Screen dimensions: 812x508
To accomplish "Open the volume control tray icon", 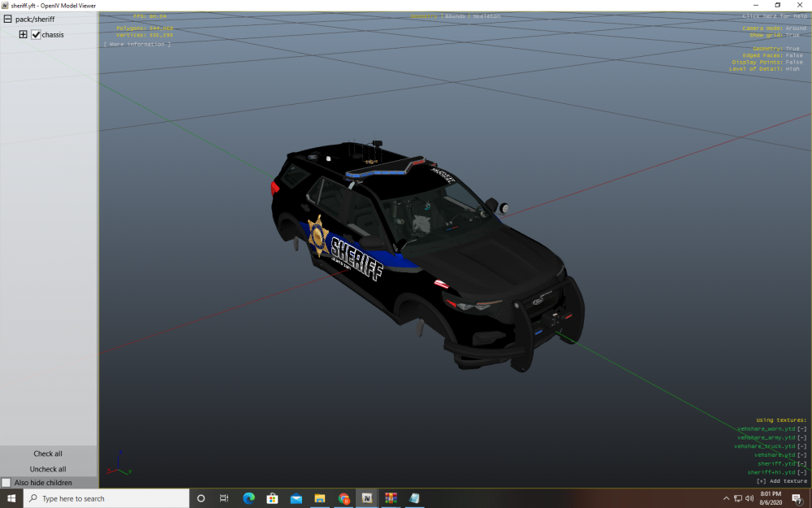I will (x=749, y=499).
